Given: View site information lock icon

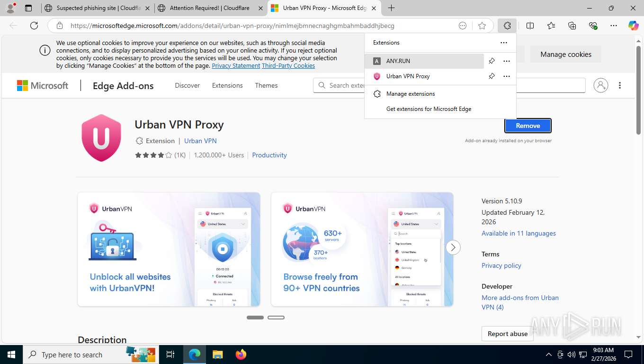Looking at the screenshot, I should (59, 26).
